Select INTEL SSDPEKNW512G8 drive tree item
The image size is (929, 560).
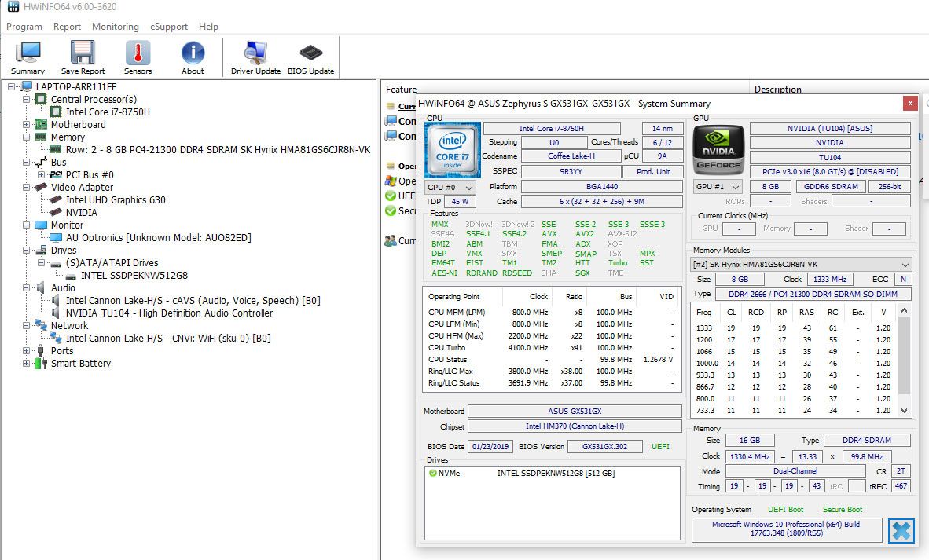pyautogui.click(x=134, y=275)
